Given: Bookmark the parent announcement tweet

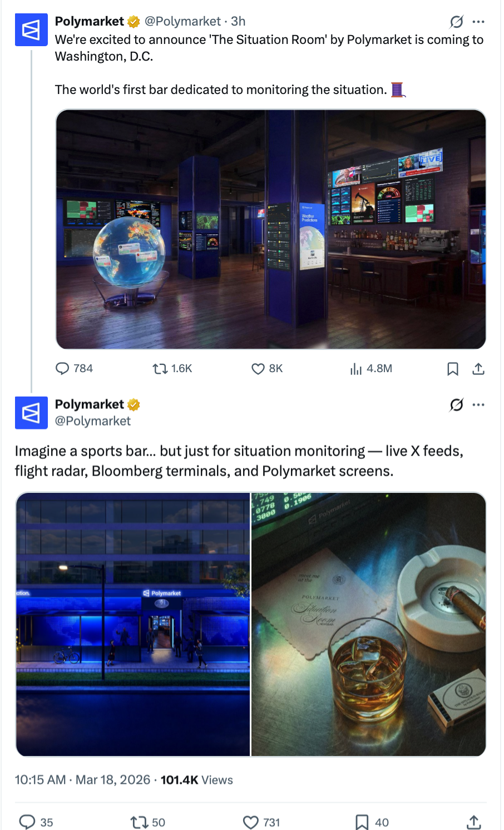Looking at the screenshot, I should (x=453, y=369).
